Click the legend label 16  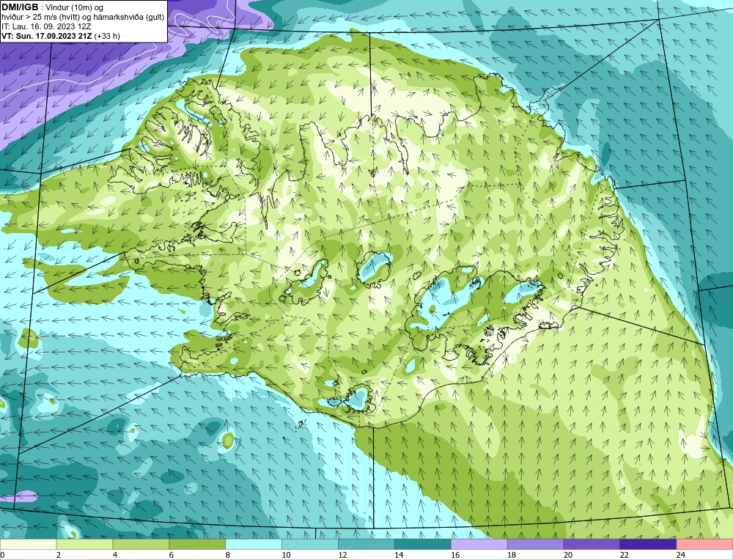(455, 555)
